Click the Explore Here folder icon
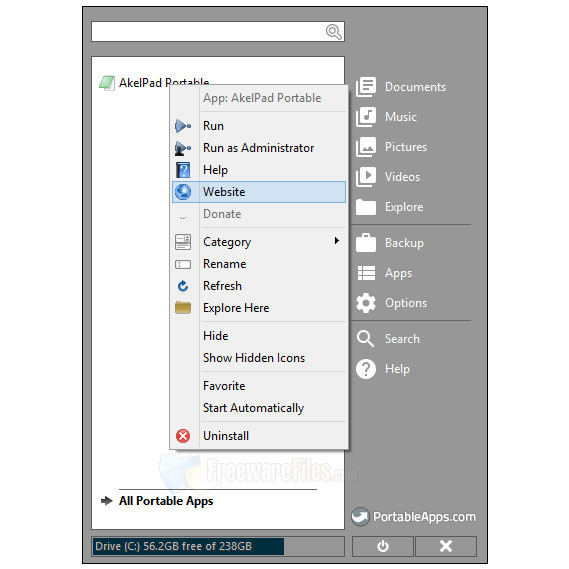 [183, 308]
